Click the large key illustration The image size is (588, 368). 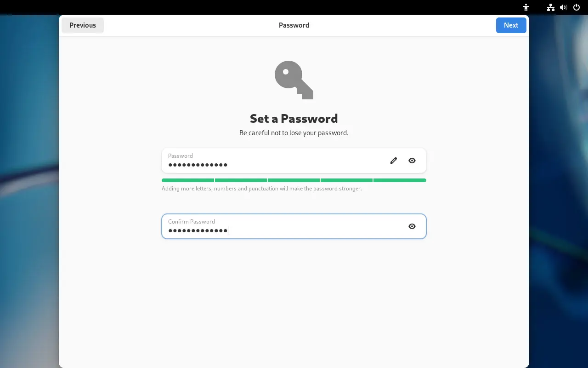pyautogui.click(x=294, y=80)
